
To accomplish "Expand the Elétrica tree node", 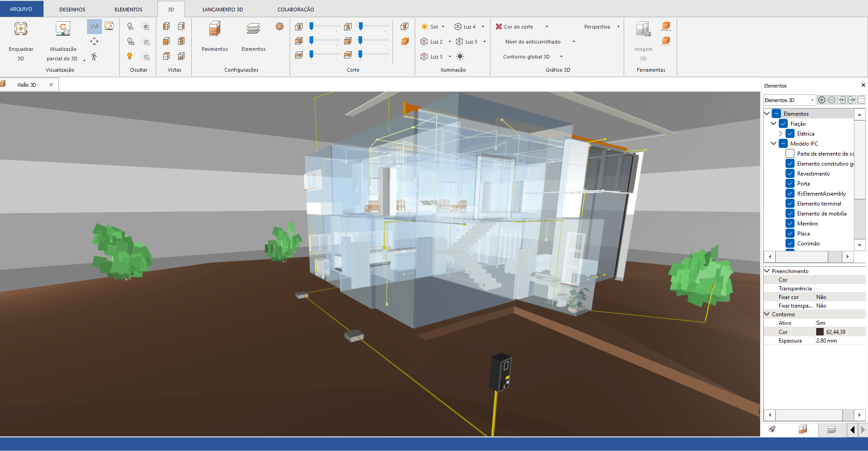I will point(780,133).
